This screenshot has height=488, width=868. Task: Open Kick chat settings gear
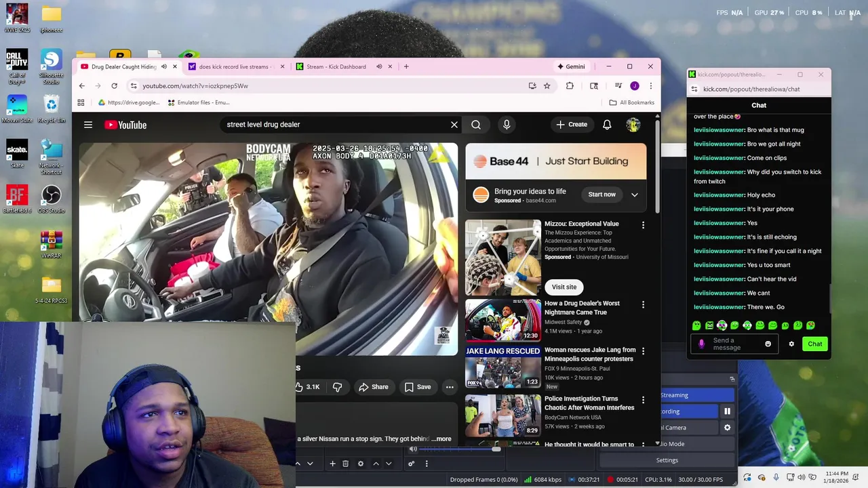point(791,344)
